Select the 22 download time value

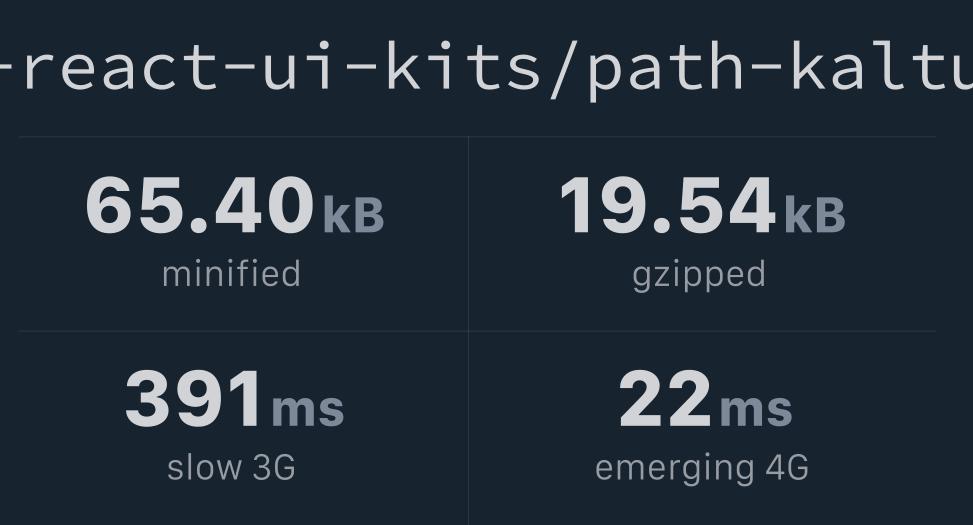(665, 398)
